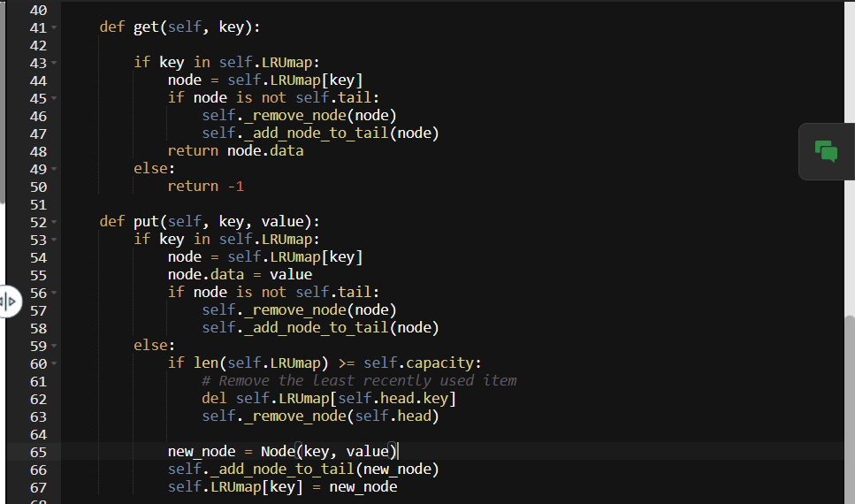The image size is (855, 504).
Task: Collapse fold arrow at line 52
Action: [x=54, y=222]
